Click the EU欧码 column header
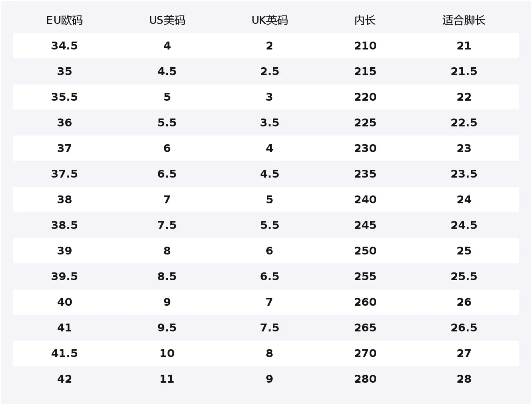Screen dimensions: 532x405 65,21
